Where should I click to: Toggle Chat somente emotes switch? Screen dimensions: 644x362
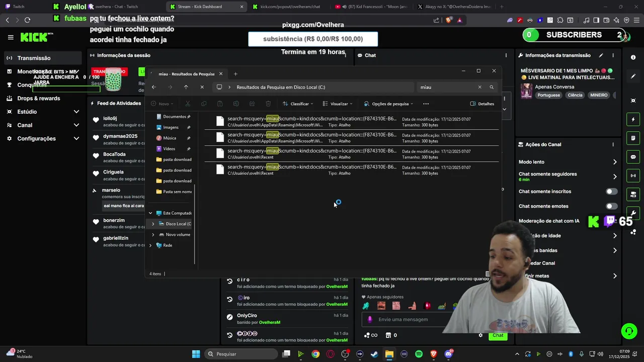611,206
